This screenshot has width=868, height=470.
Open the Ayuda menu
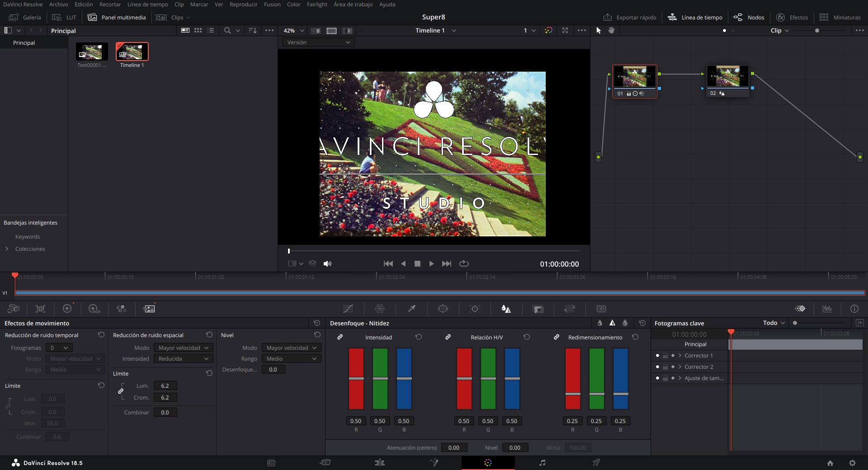coord(387,4)
